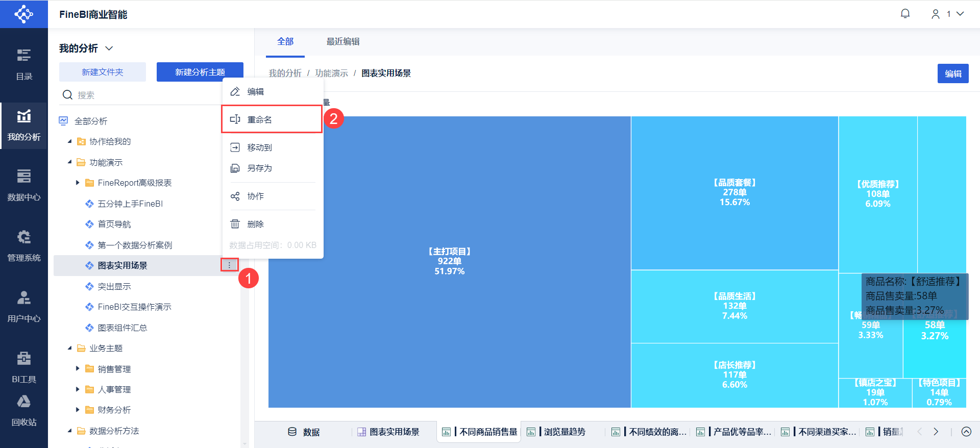The image size is (980, 448).
Task: Select the FineBI交互操作演示 tree item
Action: click(134, 307)
